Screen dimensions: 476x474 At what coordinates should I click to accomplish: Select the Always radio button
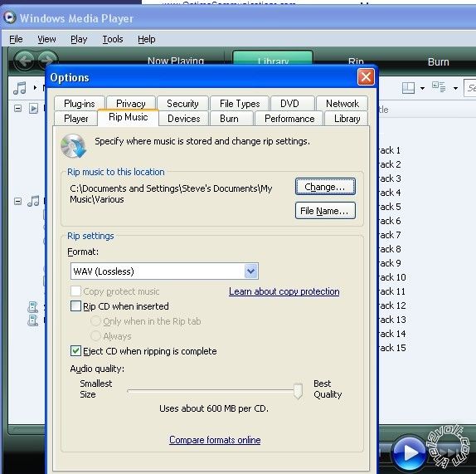click(95, 335)
